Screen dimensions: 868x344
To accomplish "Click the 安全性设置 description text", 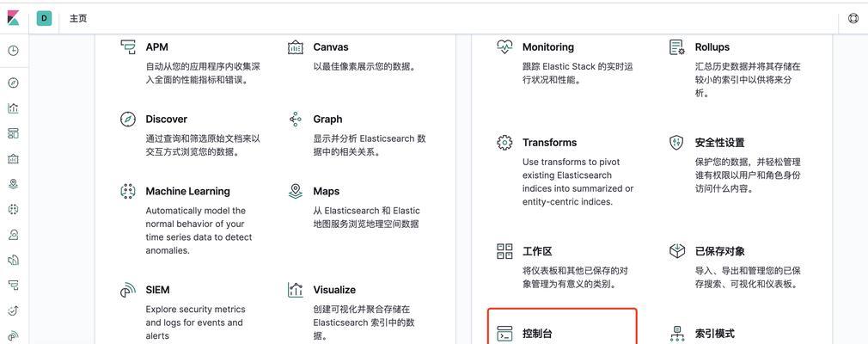I will (748, 175).
